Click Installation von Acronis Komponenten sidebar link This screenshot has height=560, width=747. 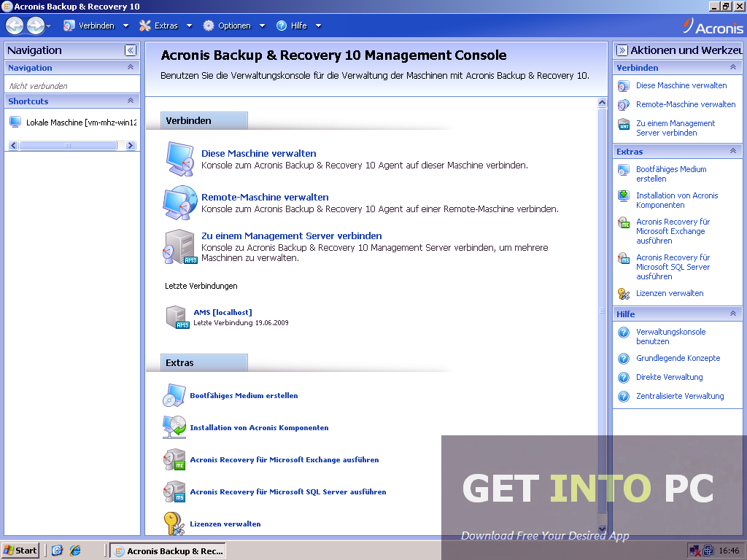click(677, 200)
